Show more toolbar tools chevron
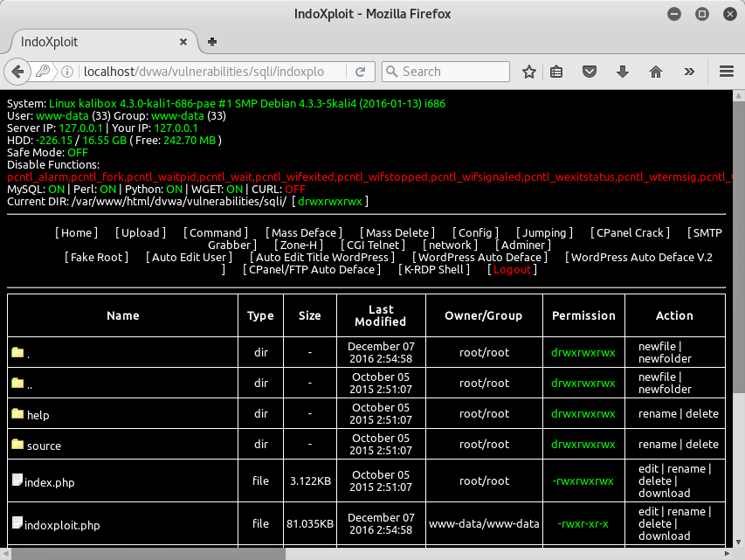Screen dimensions: 745x560 click(x=689, y=72)
